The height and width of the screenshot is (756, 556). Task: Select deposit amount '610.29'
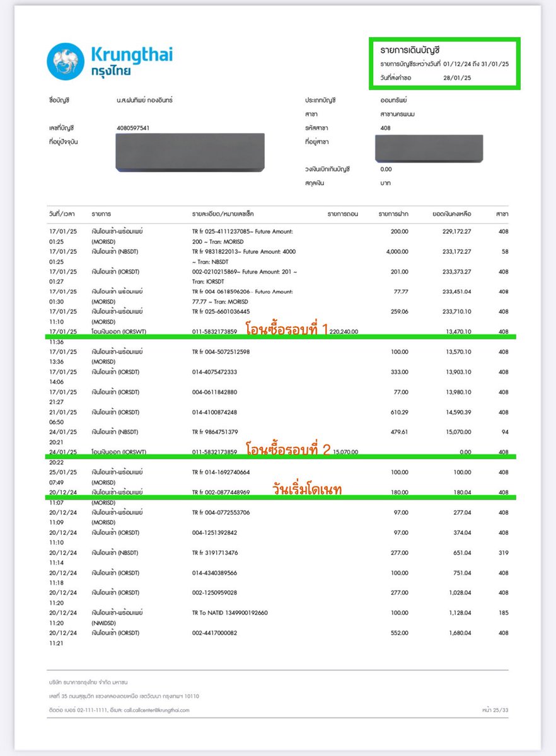click(x=400, y=412)
